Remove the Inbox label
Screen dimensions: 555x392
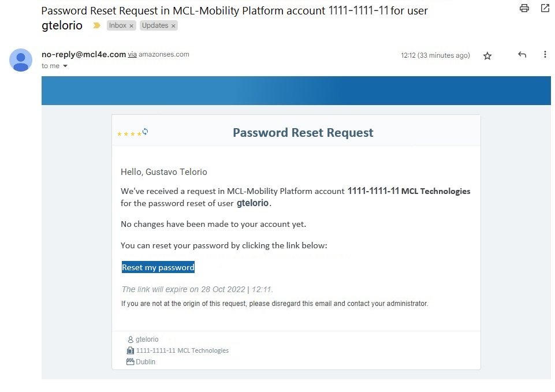tap(131, 25)
